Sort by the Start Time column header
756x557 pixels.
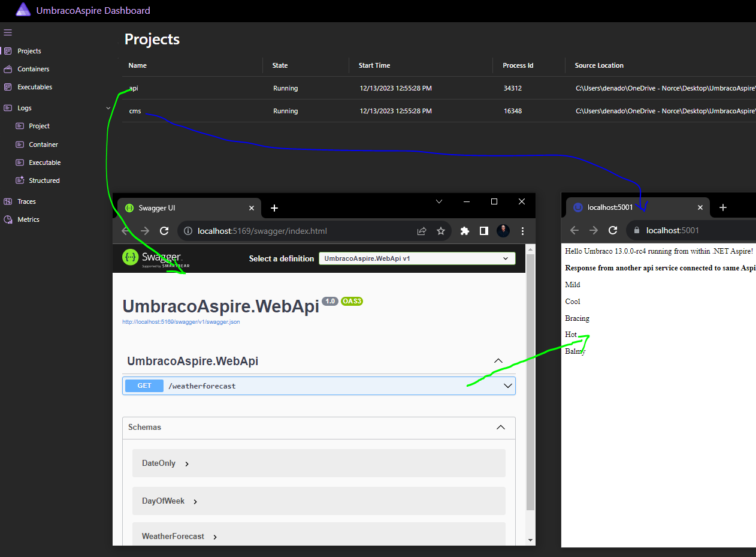(374, 65)
